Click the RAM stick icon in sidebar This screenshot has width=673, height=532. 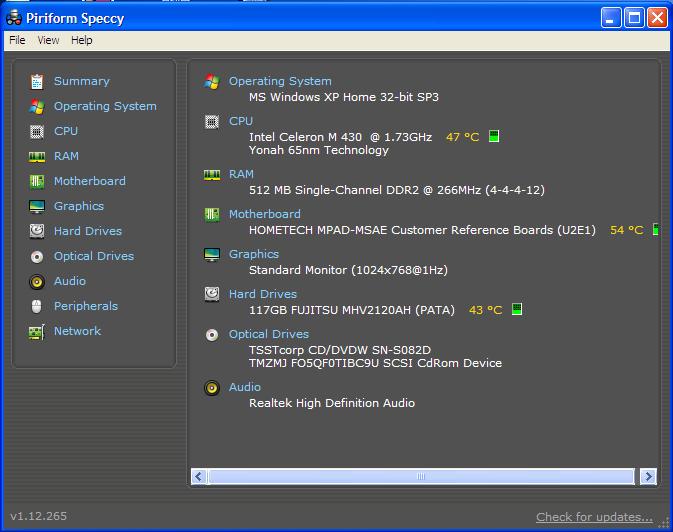(37, 157)
